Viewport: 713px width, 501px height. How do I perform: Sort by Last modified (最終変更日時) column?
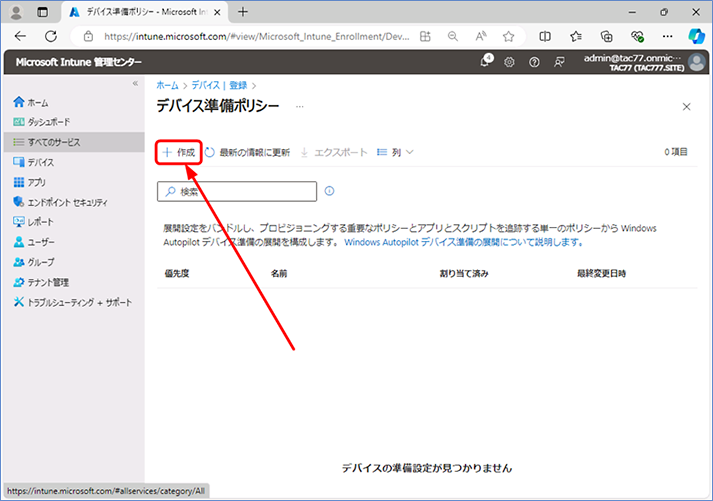[x=602, y=274]
